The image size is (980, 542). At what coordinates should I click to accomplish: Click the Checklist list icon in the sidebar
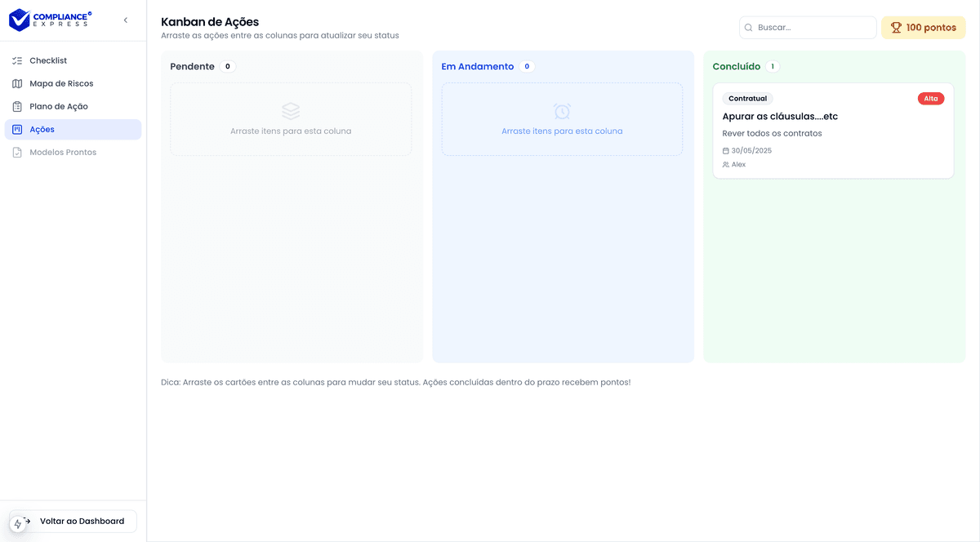click(x=17, y=60)
